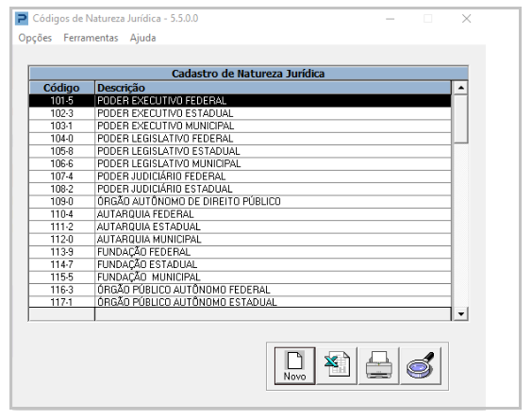
Task: Click the Novo new record button
Action: pyautogui.click(x=294, y=365)
